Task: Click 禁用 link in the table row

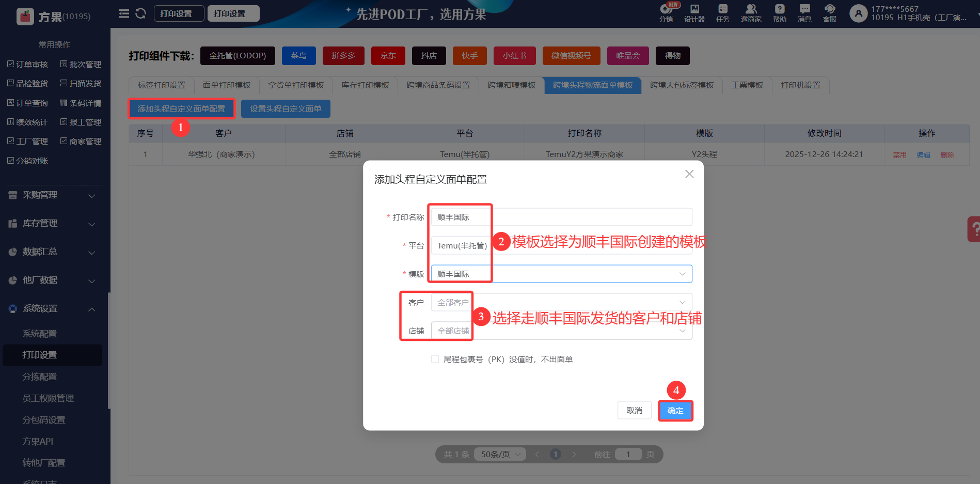Action: [x=900, y=155]
